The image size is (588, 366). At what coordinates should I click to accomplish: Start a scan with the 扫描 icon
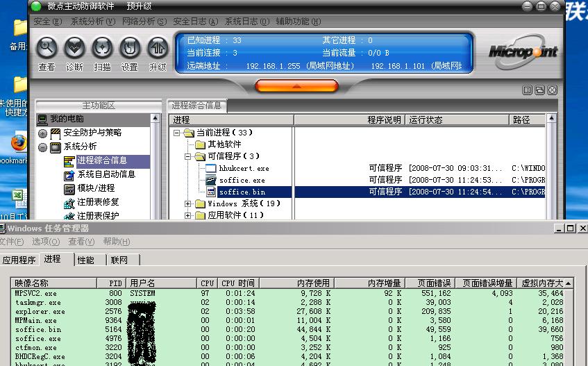tap(102, 48)
